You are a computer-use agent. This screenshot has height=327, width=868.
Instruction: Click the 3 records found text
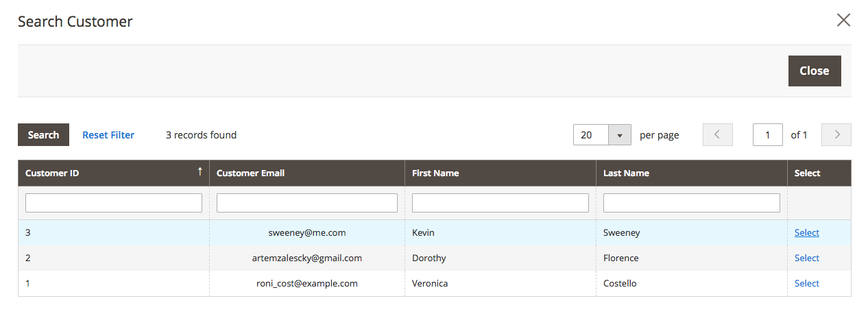point(201,135)
